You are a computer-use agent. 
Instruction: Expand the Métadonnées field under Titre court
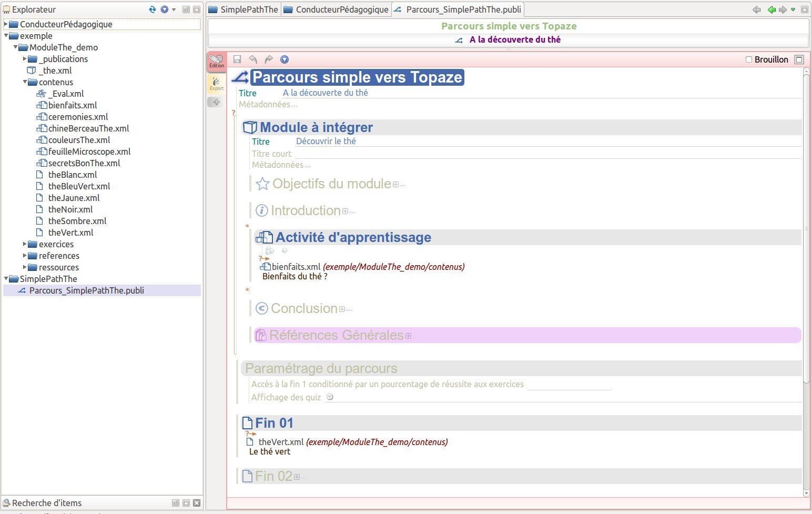(281, 165)
